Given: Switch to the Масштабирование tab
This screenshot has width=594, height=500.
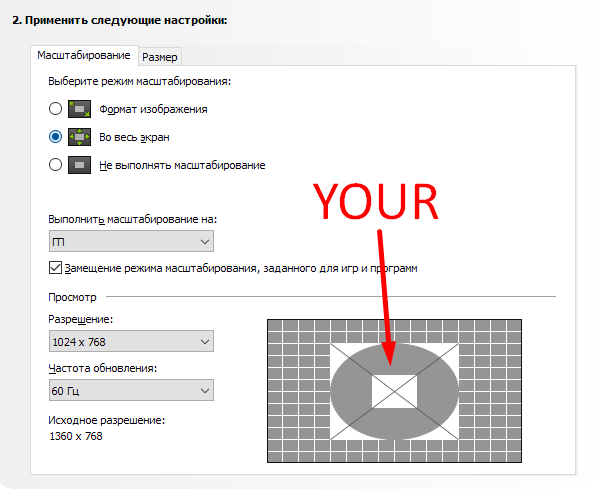Looking at the screenshot, I should [84, 55].
